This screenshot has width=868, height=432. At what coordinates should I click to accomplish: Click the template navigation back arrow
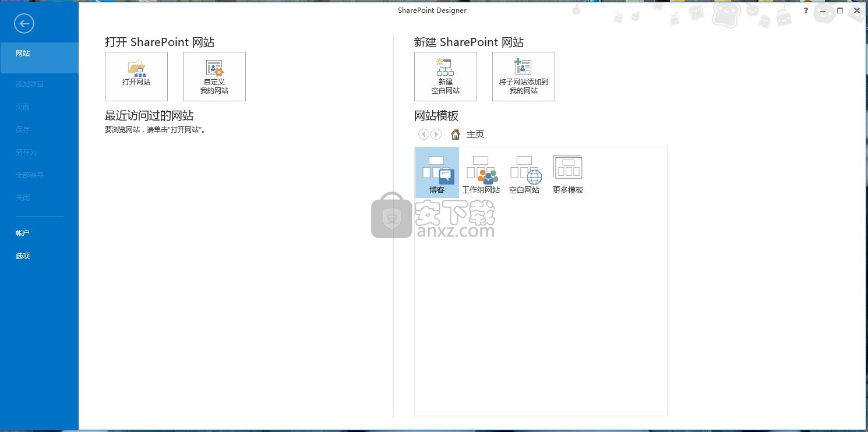pos(424,134)
